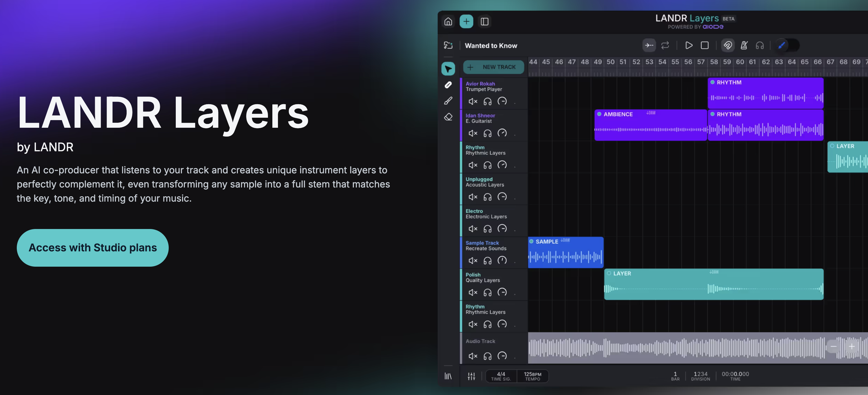Image resolution: width=868 pixels, height=395 pixels.
Task: Toggle the sidebar panel layout icon
Action: point(485,21)
